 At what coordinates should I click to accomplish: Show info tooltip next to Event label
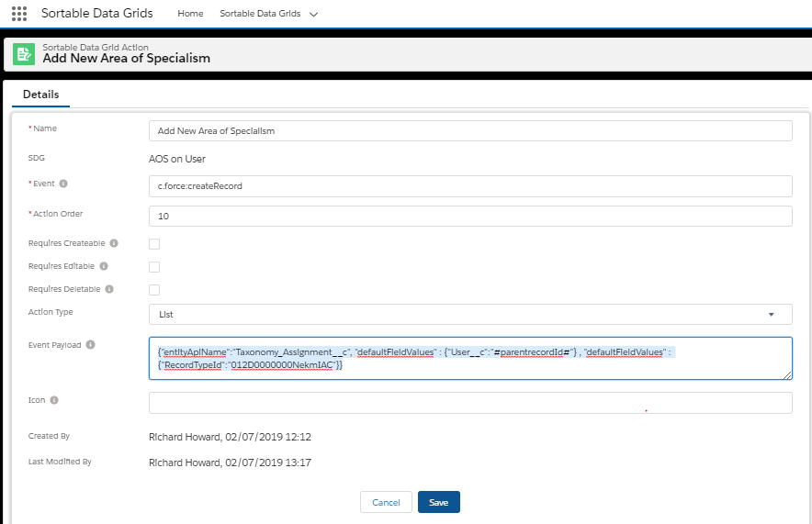[x=63, y=184]
